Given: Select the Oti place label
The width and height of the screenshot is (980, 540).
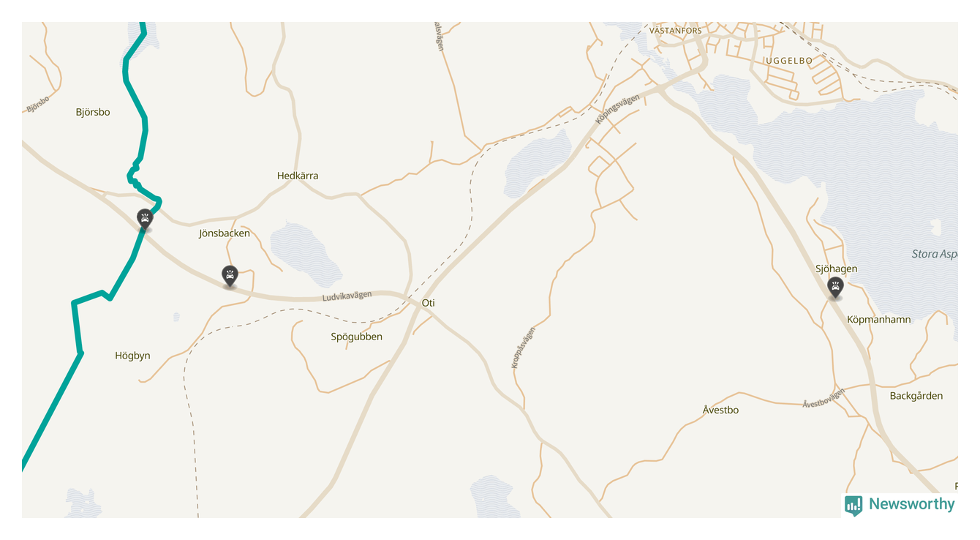Looking at the screenshot, I should 429,303.
